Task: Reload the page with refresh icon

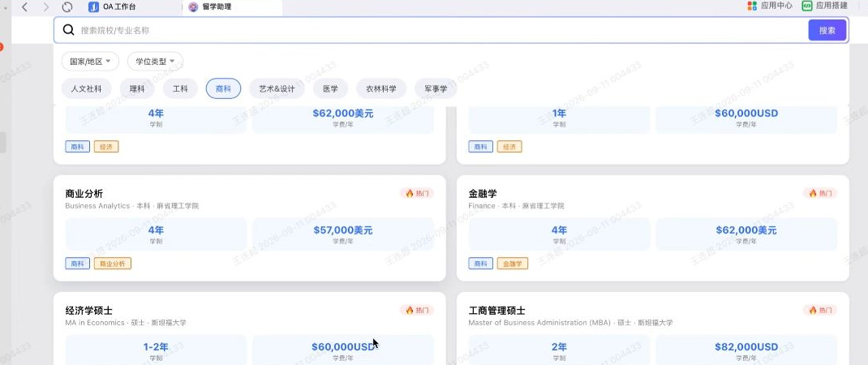Action: pos(67,6)
